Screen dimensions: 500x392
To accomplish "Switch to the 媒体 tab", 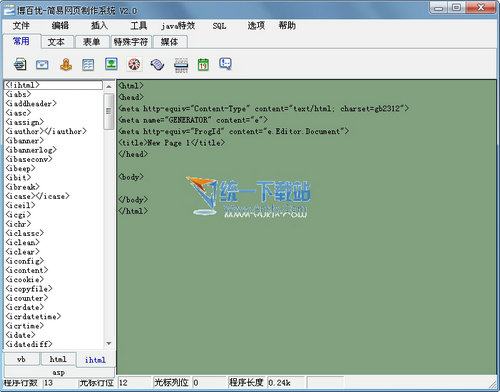I will coord(170,42).
